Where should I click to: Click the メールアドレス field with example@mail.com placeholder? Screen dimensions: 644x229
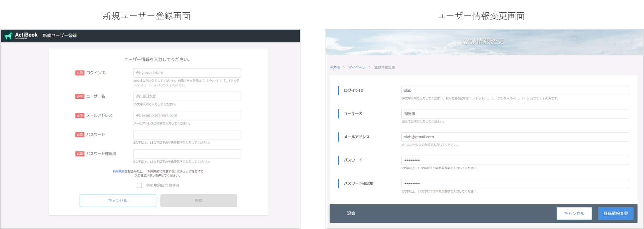pos(187,115)
